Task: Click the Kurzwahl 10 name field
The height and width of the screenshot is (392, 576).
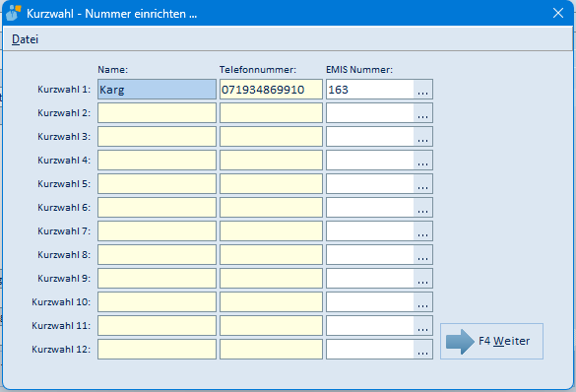Action: [157, 301]
